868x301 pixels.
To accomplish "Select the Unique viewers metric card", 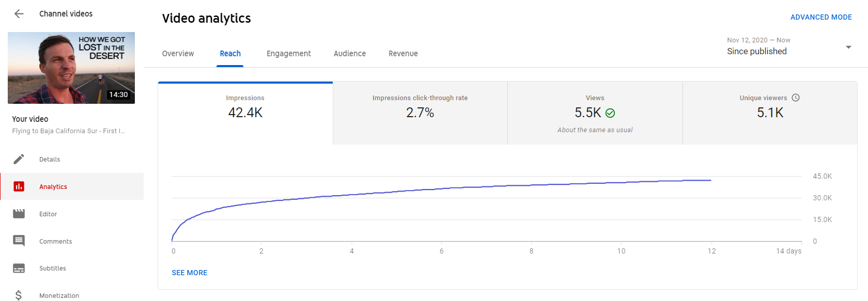I will tap(769, 113).
